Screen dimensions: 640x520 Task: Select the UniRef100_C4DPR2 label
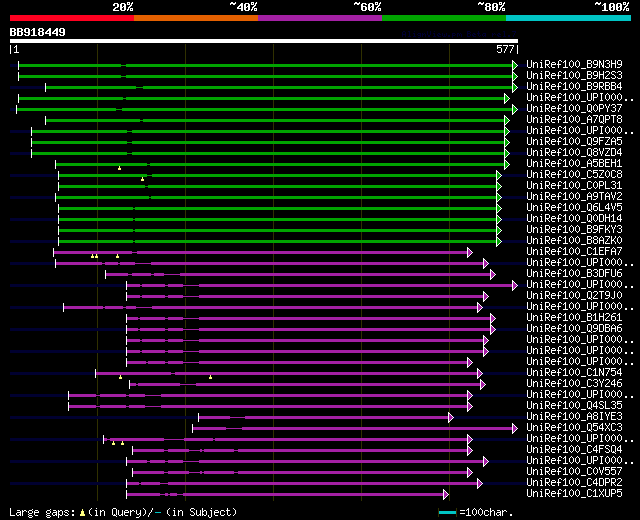(x=574, y=483)
